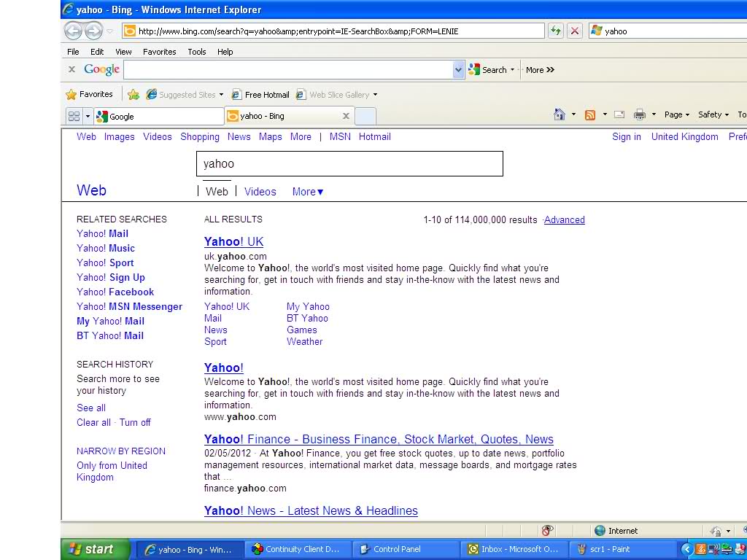Viewport: 747px width, 560px height.
Task: Click the address bar URL field
Action: pos(333,31)
